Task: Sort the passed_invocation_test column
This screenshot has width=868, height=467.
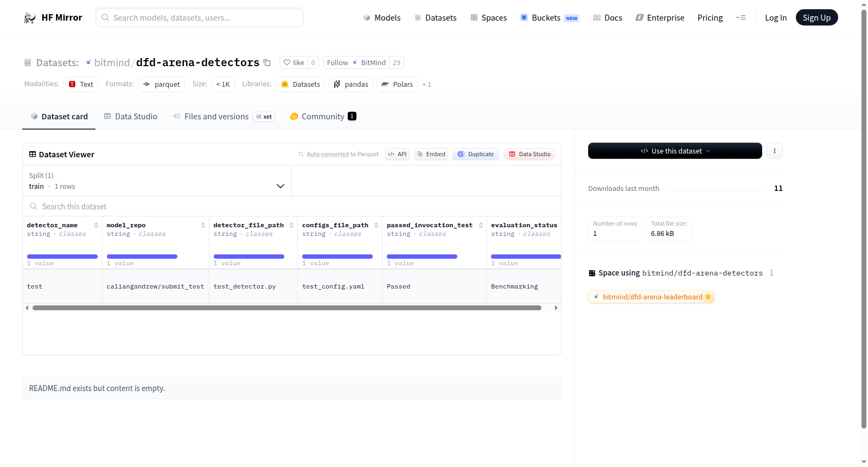Action: (481, 225)
